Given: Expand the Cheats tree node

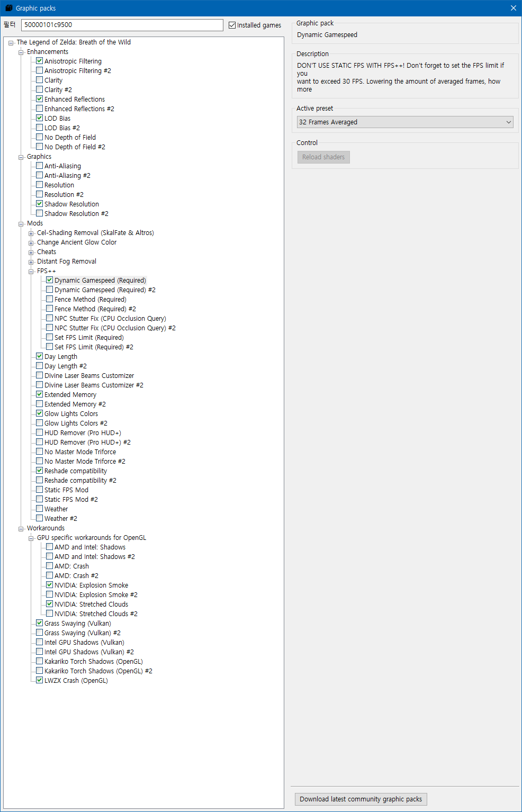Looking at the screenshot, I should tap(31, 252).
